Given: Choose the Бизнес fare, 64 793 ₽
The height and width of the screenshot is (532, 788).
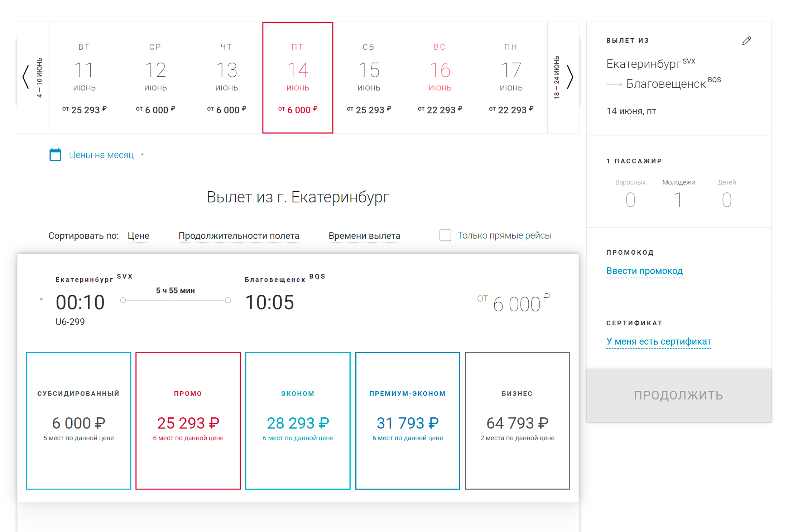Looking at the screenshot, I should pos(517,421).
